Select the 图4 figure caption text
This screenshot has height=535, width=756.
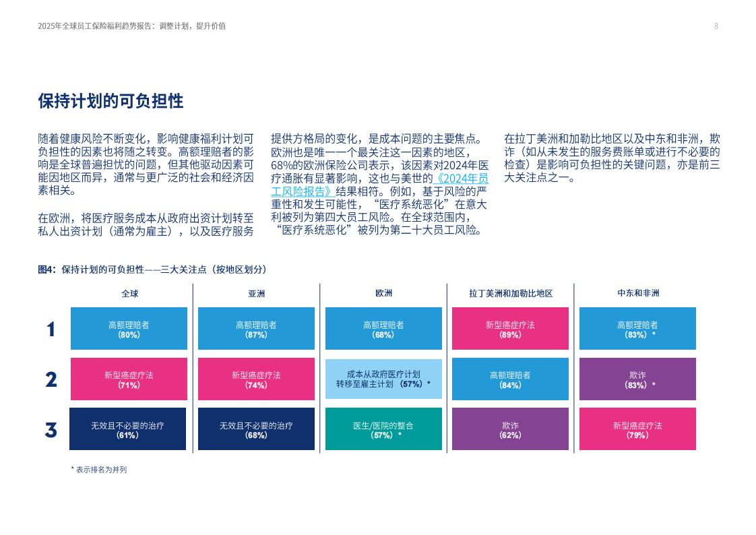[x=152, y=270]
